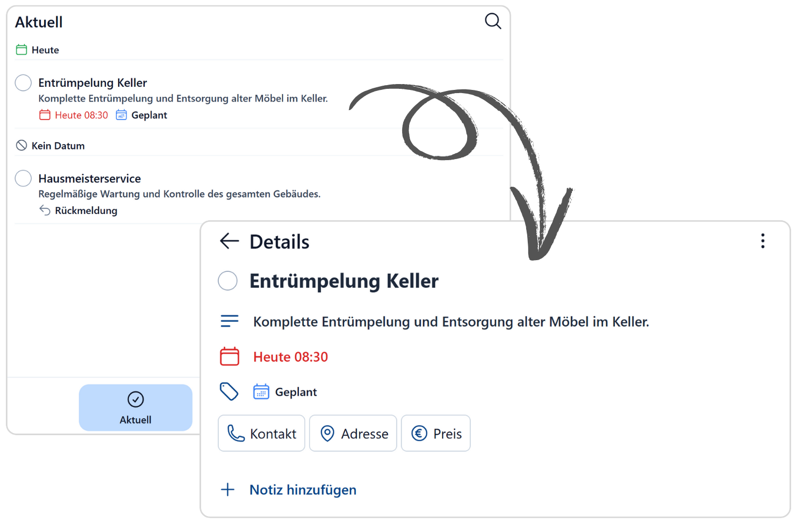Open search with the magnifier icon
This screenshot has height=532, width=798.
coord(493,21)
